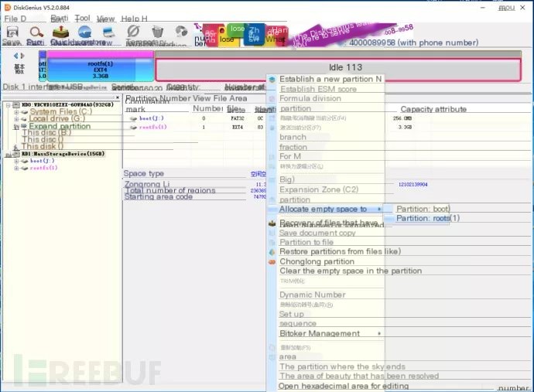534x392 pixels.
Task: Click the Save toolbar icon
Action: pyautogui.click(x=12, y=32)
